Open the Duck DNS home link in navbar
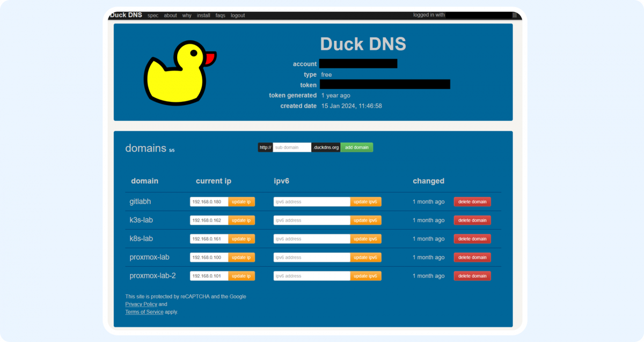Image resolution: width=644 pixels, height=342 pixels. (126, 15)
